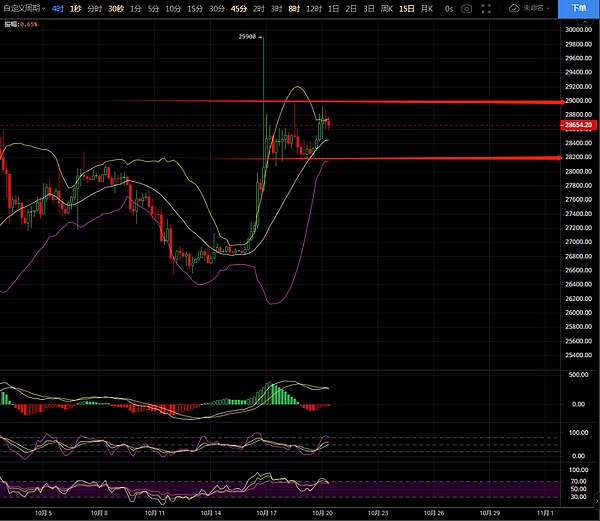600x521 pixels.
Task: Click the 10月17 date on time axis
Action: (x=268, y=513)
